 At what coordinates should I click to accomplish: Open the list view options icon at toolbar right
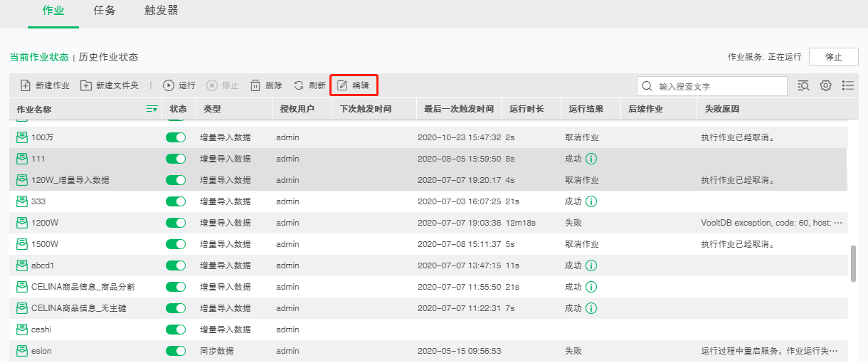point(847,85)
